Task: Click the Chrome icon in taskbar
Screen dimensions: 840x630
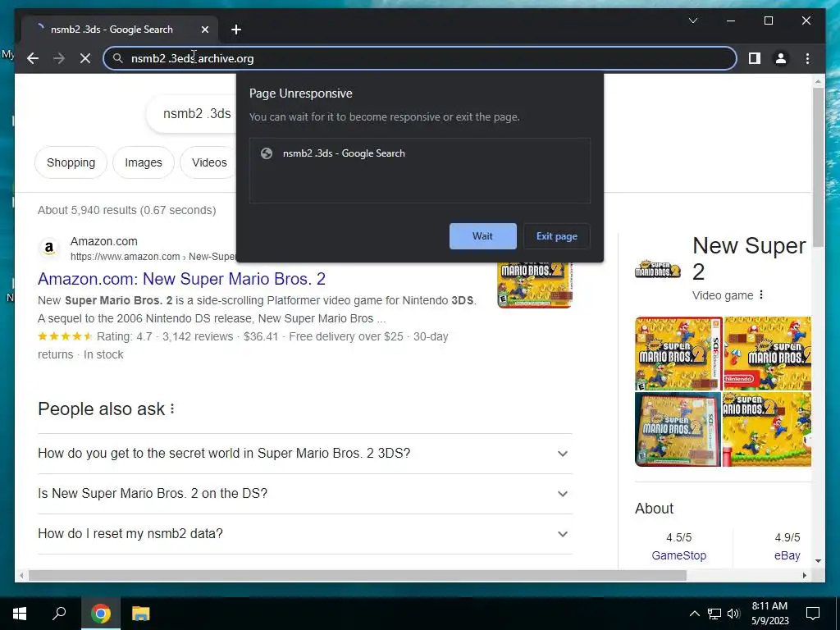Action: (x=101, y=614)
